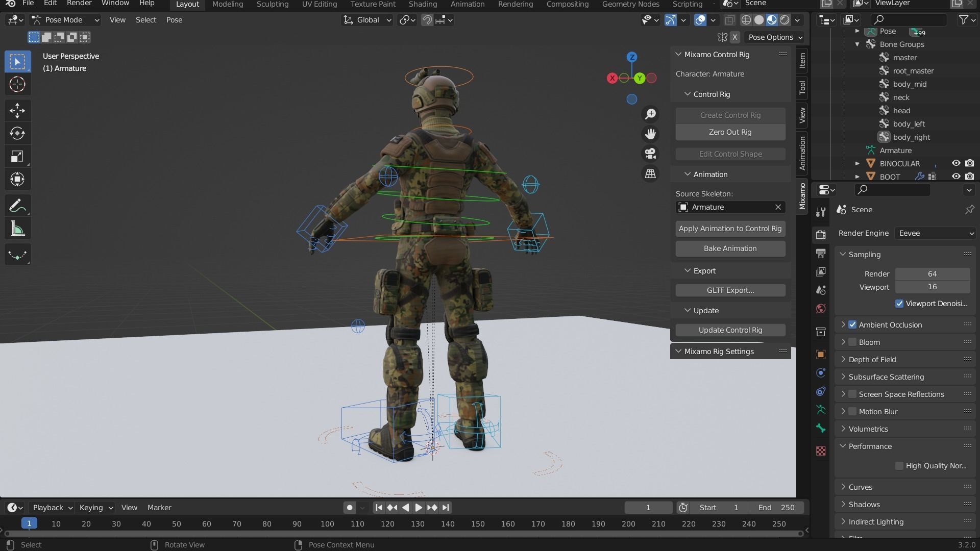This screenshot has height=551, width=980.
Task: Click the Zero Out Rig button
Action: coord(730,132)
